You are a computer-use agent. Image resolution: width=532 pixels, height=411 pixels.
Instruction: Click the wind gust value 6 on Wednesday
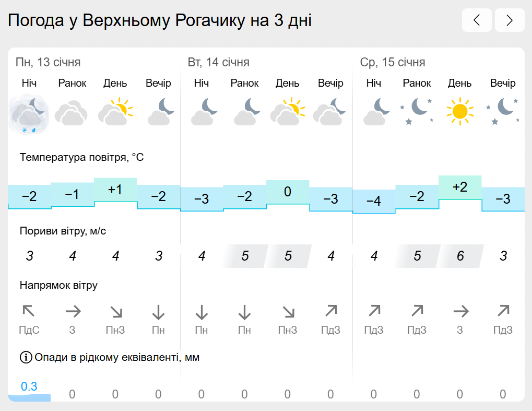pos(460,256)
